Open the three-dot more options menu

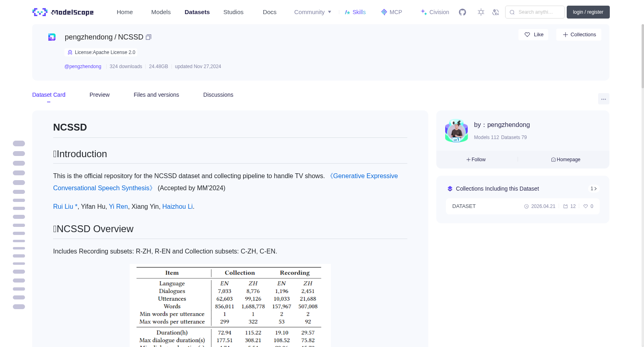point(604,99)
